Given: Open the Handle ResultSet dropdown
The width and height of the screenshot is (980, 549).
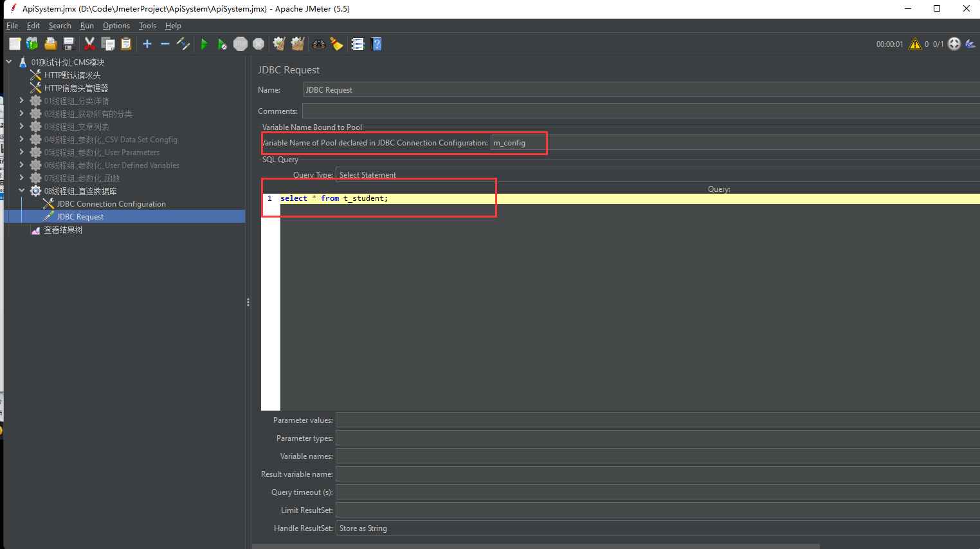Looking at the screenshot, I should (x=657, y=528).
